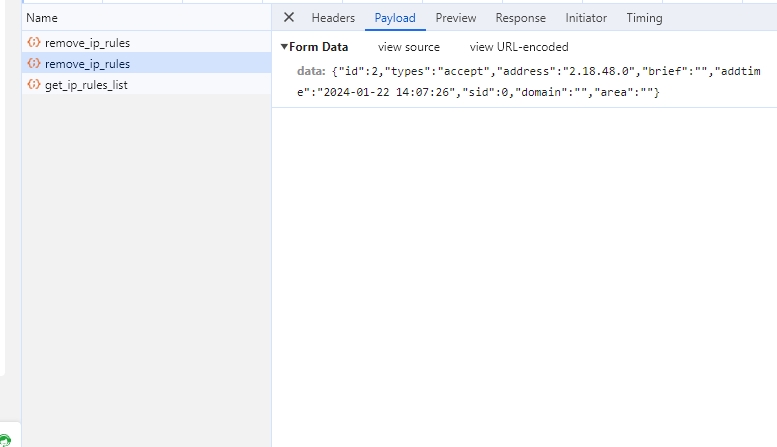The height and width of the screenshot is (447, 777).
Task: Switch to the Preview tab
Action: [455, 18]
